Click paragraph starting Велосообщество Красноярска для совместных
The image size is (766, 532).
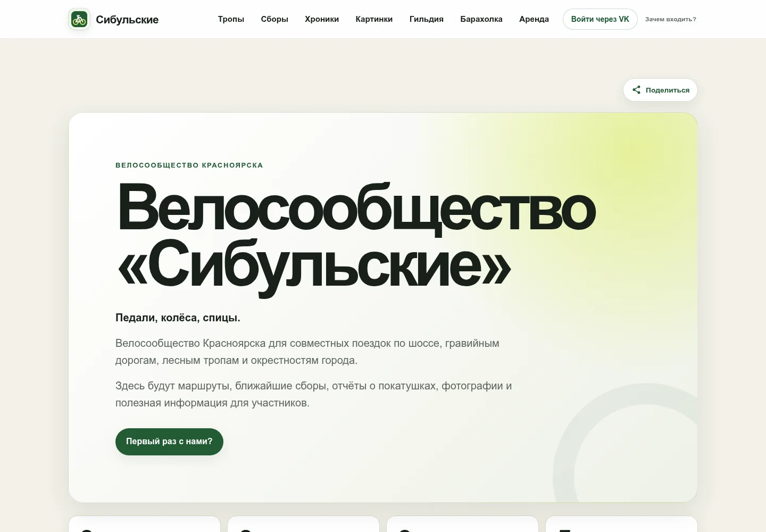(307, 352)
